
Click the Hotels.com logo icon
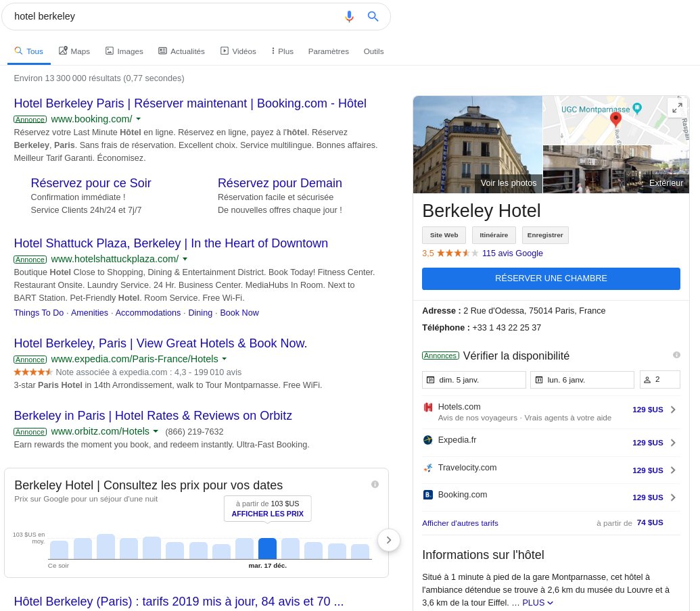[427, 407]
